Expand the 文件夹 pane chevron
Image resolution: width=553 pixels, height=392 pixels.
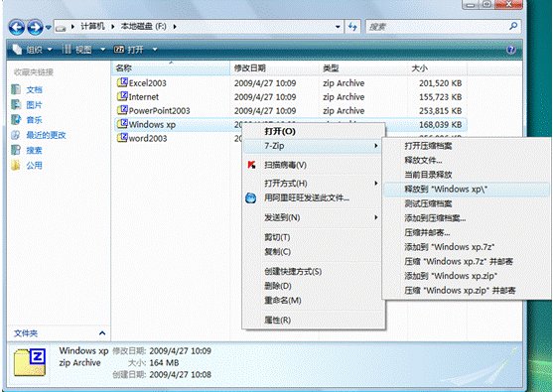click(102, 333)
